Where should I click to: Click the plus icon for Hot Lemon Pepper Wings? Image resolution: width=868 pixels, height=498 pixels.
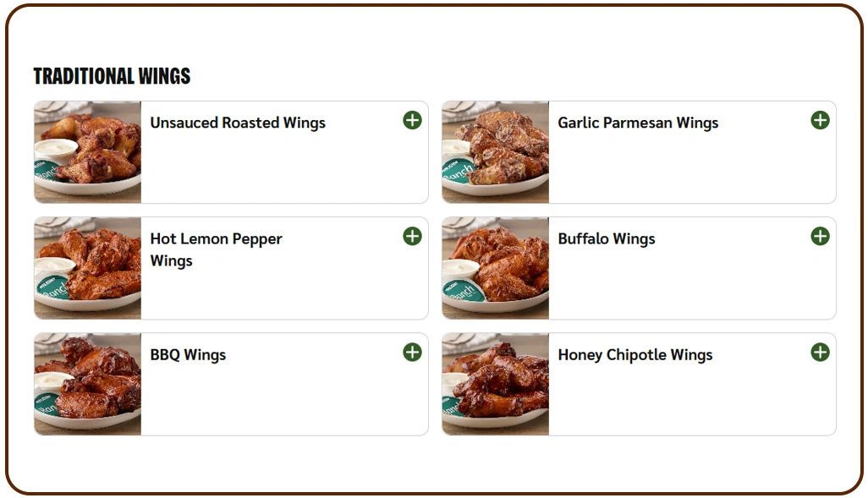[x=412, y=237]
